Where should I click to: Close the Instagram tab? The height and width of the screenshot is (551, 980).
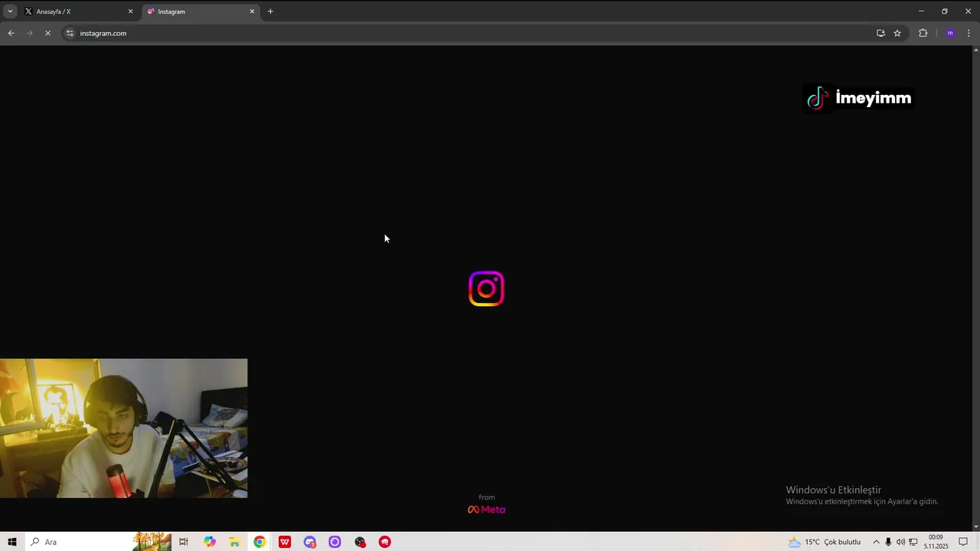point(252,11)
